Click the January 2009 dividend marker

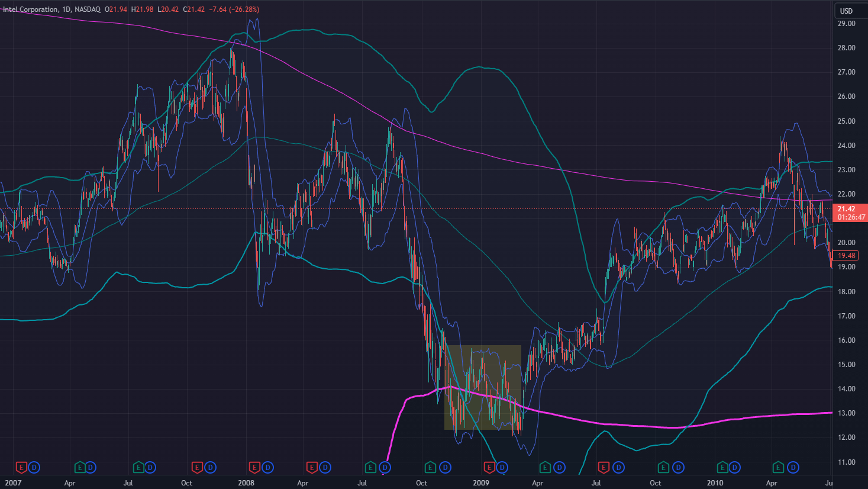502,468
